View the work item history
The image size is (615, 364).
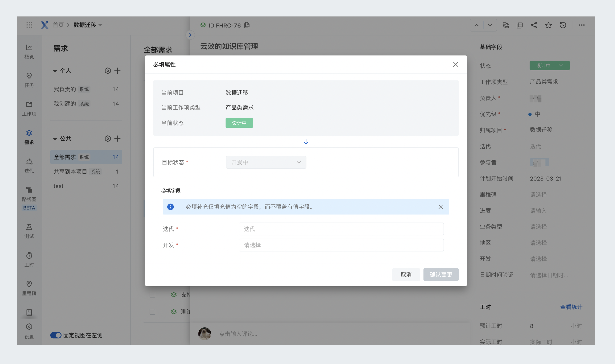[x=563, y=25]
